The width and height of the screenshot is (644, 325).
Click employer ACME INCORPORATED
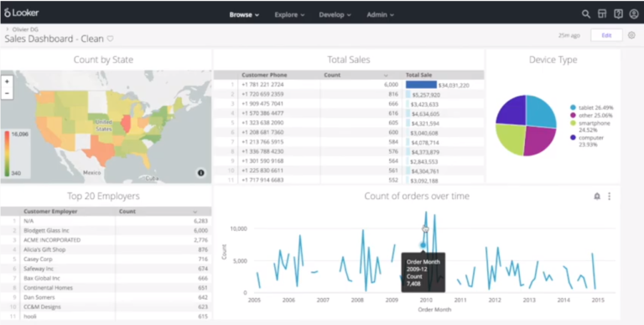(x=52, y=240)
